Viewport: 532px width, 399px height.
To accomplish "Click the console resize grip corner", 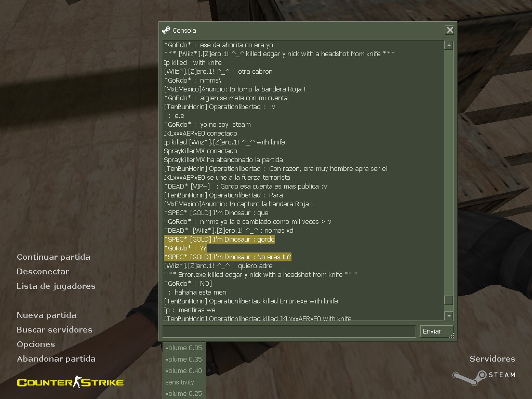I will coord(451,336).
